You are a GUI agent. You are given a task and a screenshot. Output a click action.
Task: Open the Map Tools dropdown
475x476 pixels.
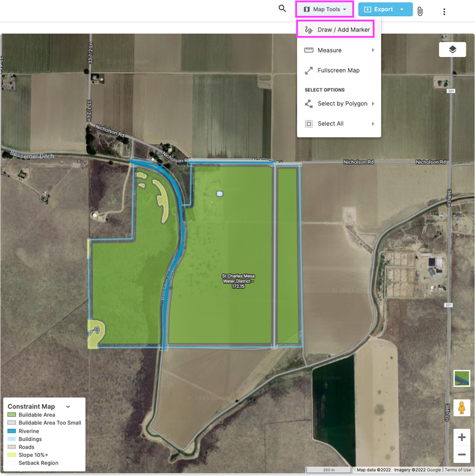pos(325,9)
